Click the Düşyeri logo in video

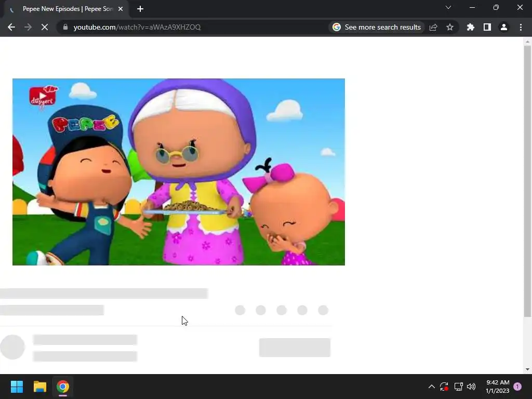click(43, 97)
